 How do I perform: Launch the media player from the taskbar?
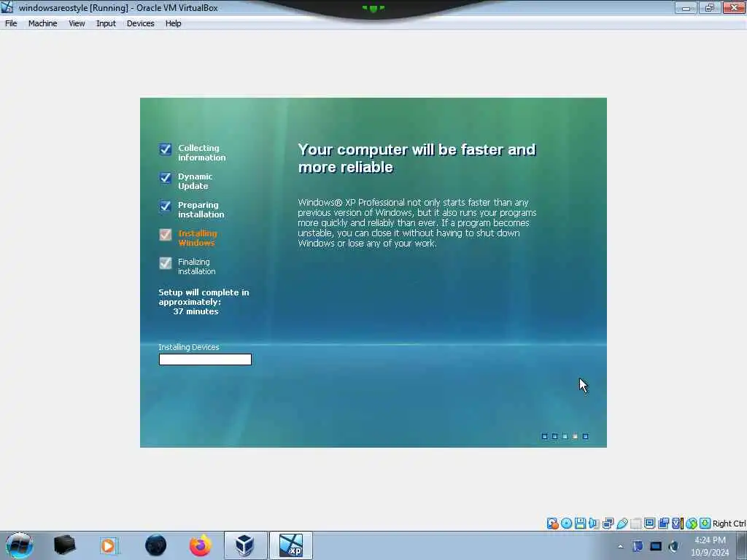pyautogui.click(x=109, y=545)
